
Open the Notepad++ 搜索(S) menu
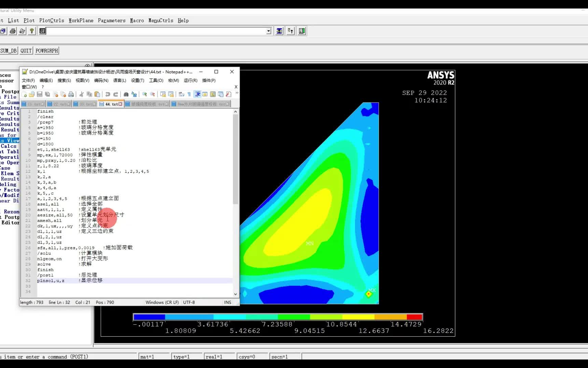(64, 80)
